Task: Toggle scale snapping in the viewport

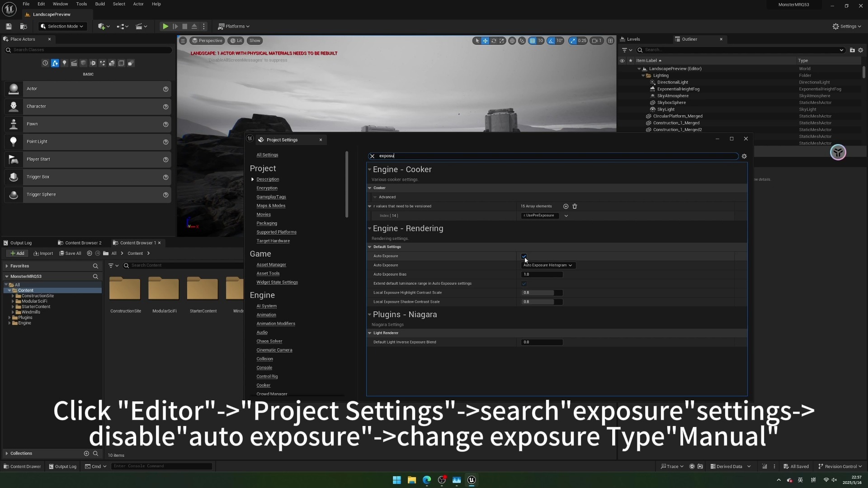Action: pyautogui.click(x=573, y=41)
